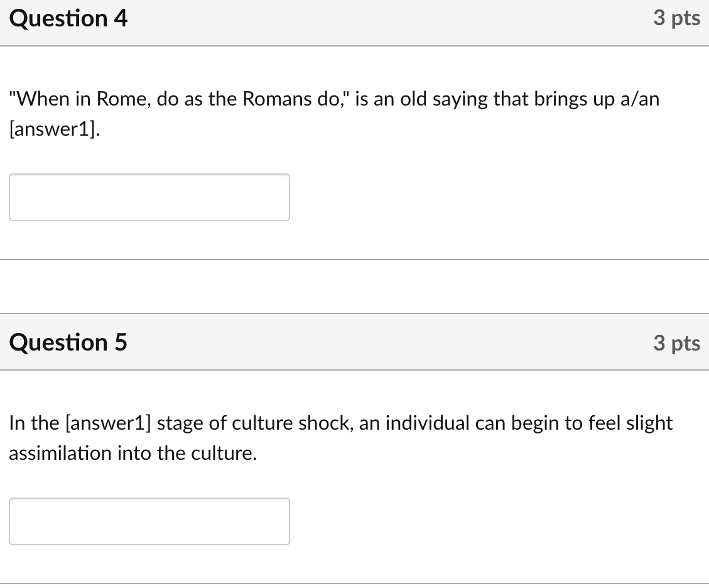The height and width of the screenshot is (588, 709).
Task: Click the Question 4 answer text box
Action: [149, 197]
